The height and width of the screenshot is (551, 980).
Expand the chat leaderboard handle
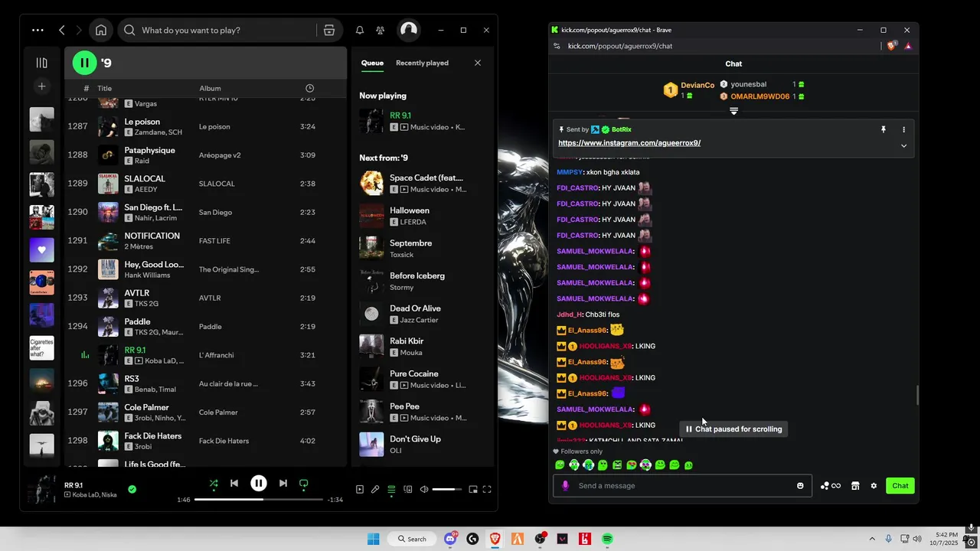point(733,112)
